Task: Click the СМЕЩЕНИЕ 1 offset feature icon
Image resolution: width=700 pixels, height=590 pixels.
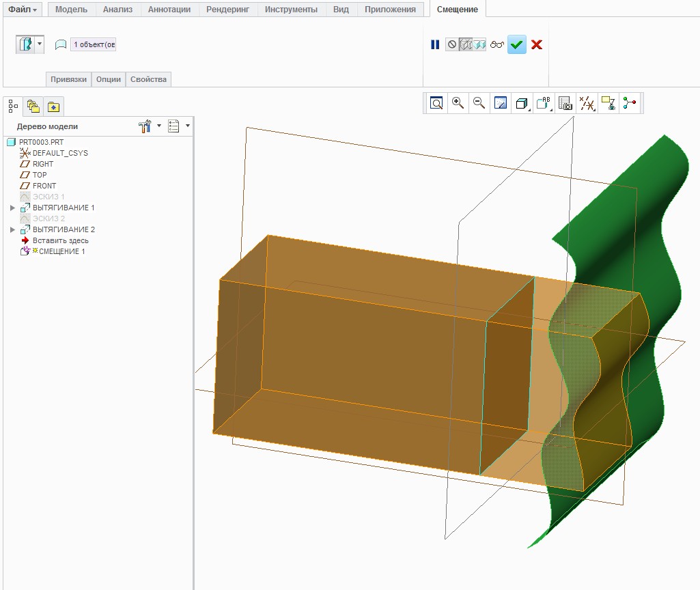Action: pos(25,251)
